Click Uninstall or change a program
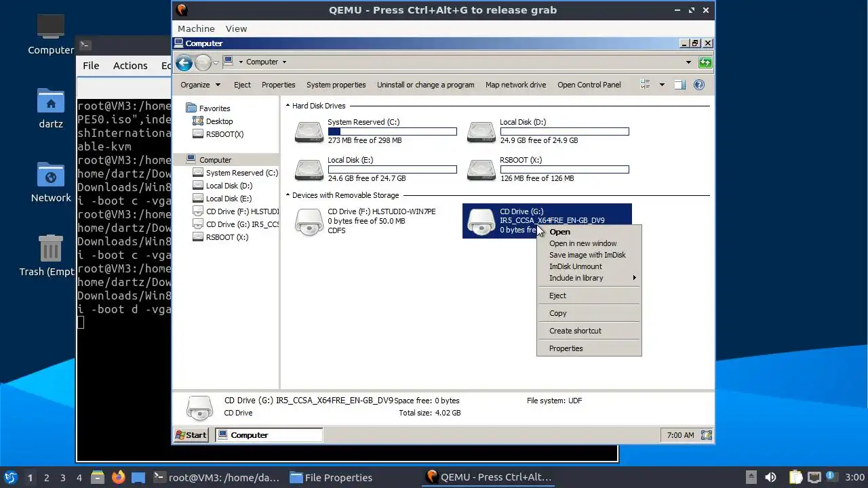Viewport: 868px width, 488px height. click(425, 85)
